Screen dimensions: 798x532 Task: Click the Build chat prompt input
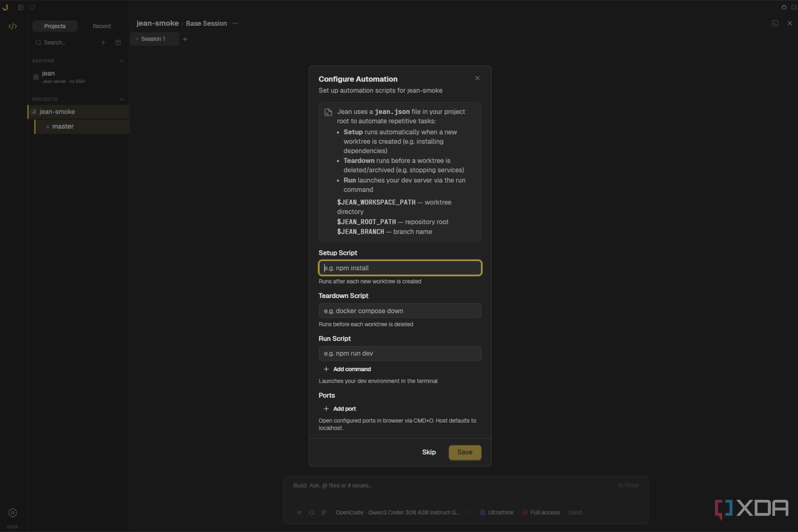(x=465, y=486)
